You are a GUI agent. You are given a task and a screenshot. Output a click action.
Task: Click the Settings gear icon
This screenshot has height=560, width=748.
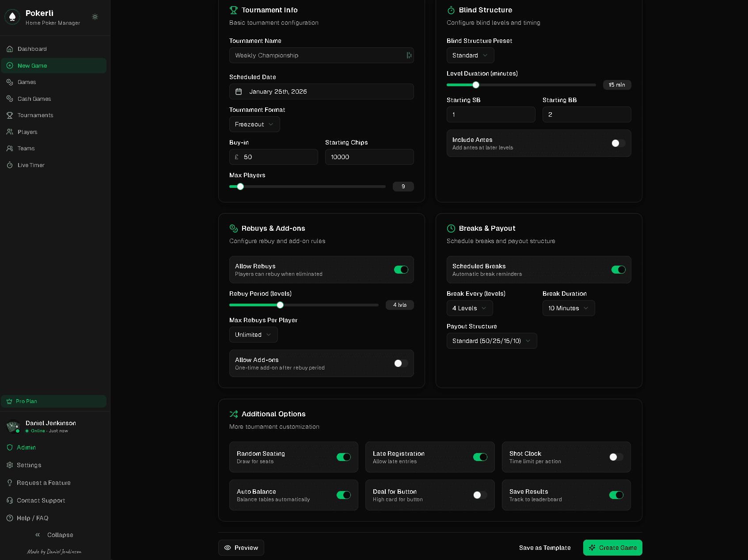pos(10,465)
